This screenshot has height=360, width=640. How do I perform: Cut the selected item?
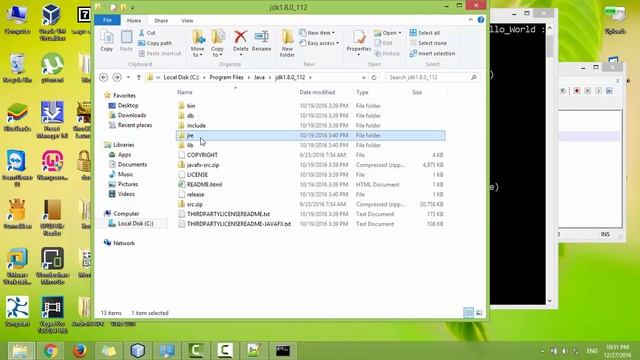(147, 33)
